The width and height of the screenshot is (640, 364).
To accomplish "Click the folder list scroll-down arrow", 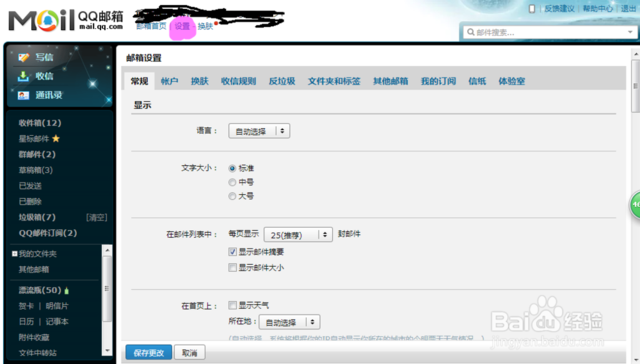I will coord(107,351).
